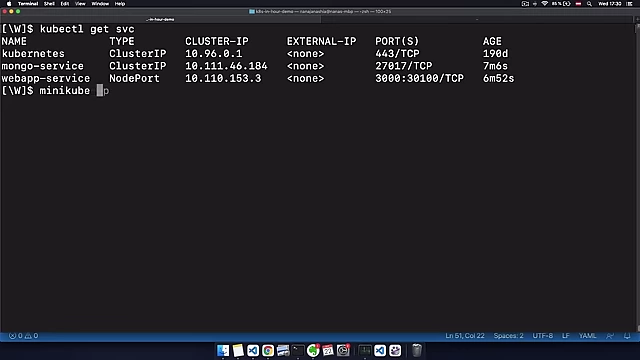Click the EXTERNAL-IP column header
The height and width of the screenshot is (360, 640).
tap(321, 41)
